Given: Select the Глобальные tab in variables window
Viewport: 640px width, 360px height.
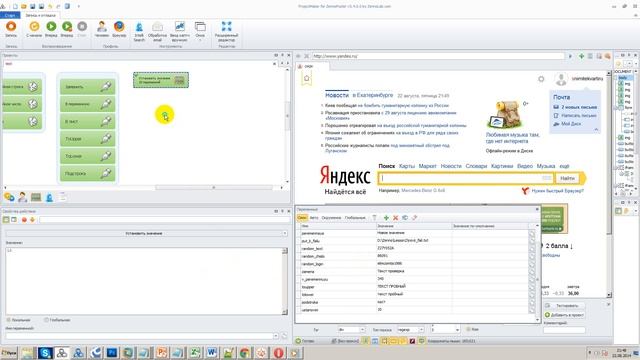Looking at the screenshot, I should [x=355, y=218].
